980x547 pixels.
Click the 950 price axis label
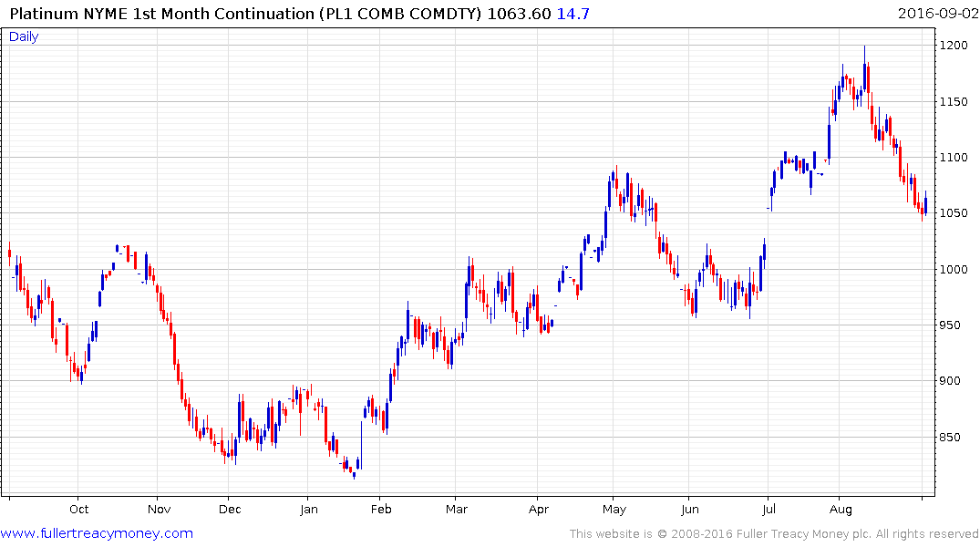coord(951,325)
